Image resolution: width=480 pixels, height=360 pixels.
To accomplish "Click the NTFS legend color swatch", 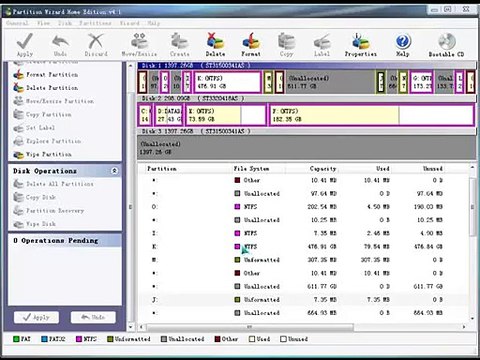I will coord(79,339).
